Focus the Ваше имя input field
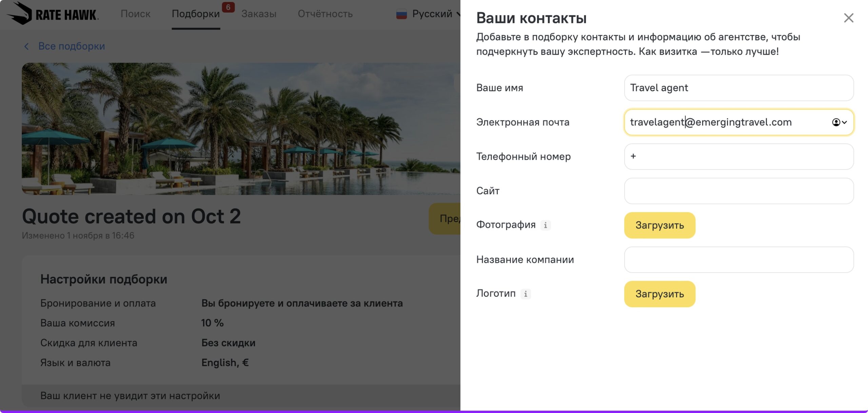The width and height of the screenshot is (868, 413). tap(738, 88)
